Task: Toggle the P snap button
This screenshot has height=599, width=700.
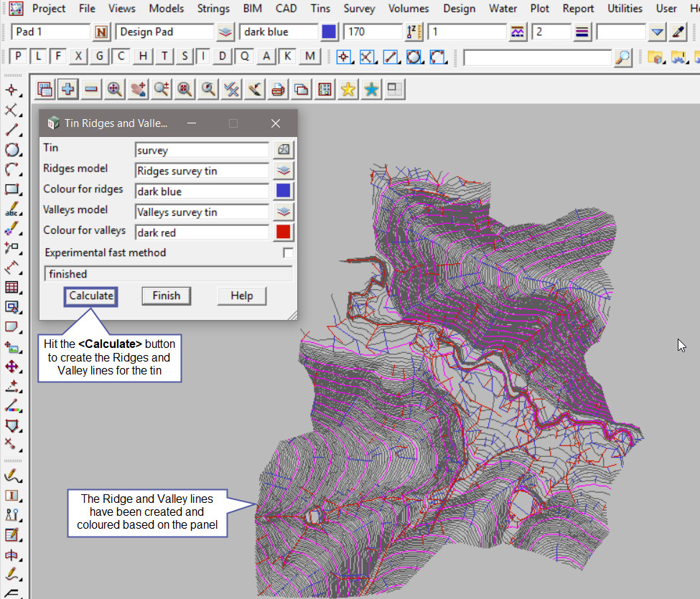Action: pyautogui.click(x=18, y=57)
